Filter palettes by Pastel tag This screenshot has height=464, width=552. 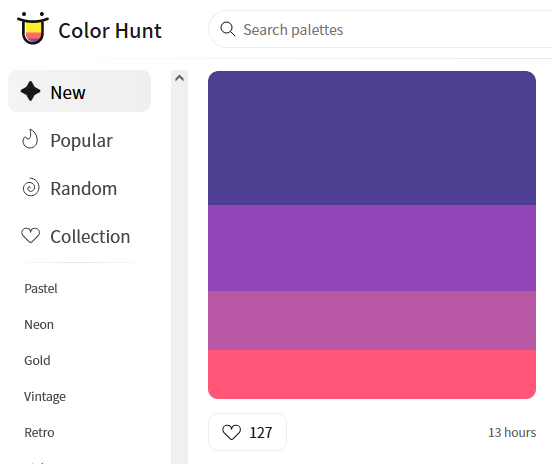point(41,289)
